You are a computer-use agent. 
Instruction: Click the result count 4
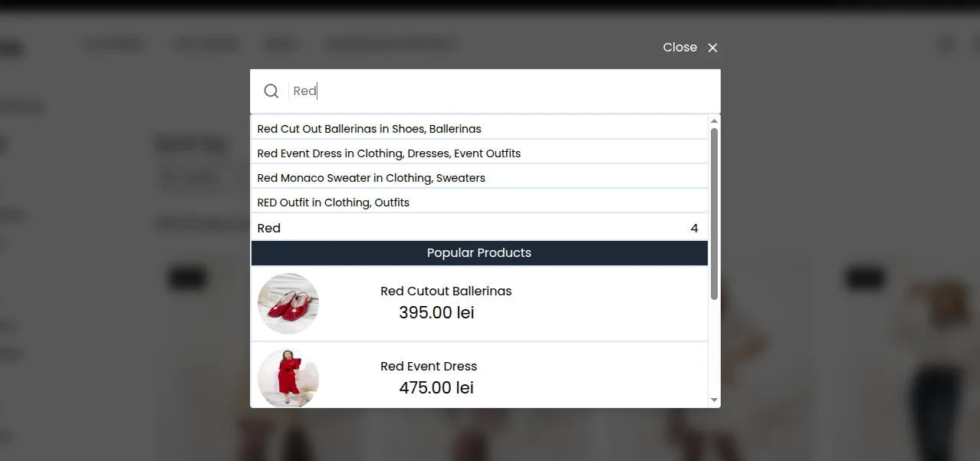(x=694, y=228)
